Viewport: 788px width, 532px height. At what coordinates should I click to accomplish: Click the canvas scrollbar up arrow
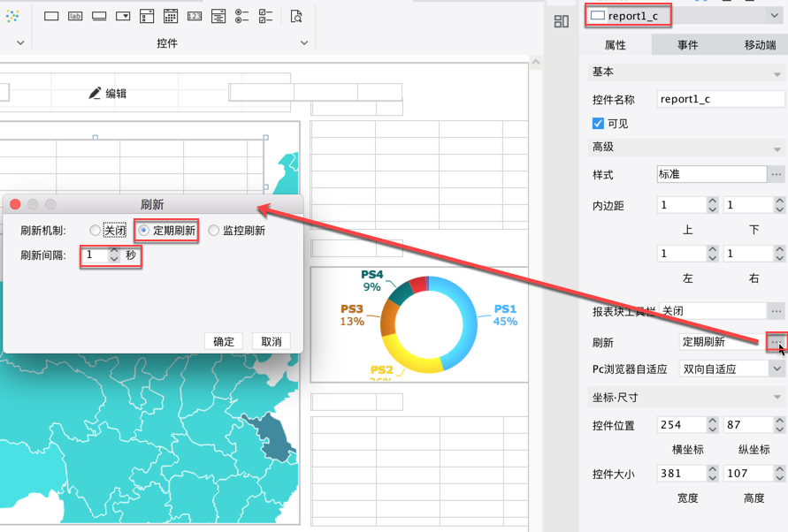pos(536,62)
